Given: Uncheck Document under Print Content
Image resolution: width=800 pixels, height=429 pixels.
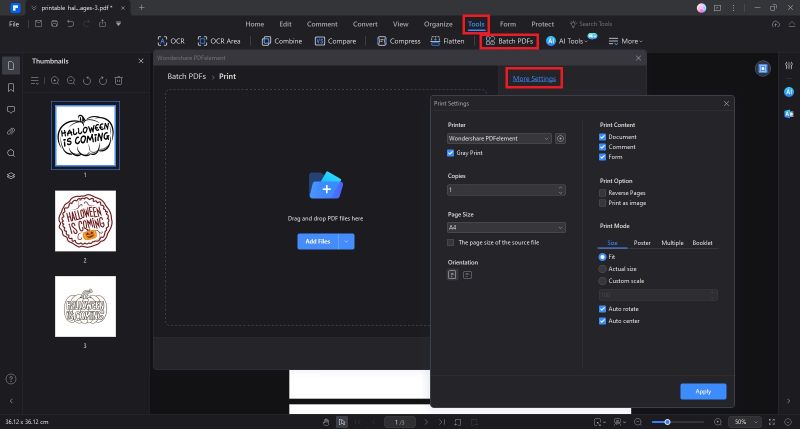Looking at the screenshot, I should tap(603, 137).
